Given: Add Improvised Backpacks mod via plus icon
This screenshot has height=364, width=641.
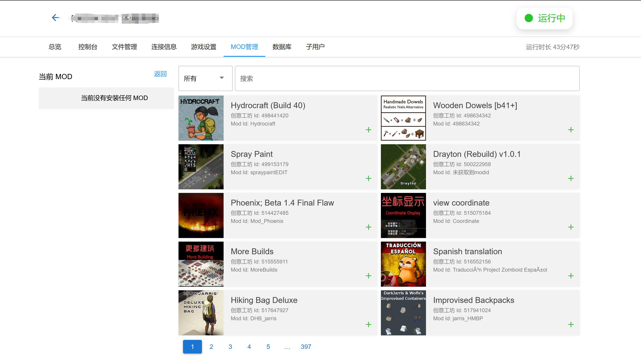Looking at the screenshot, I should [x=571, y=325].
